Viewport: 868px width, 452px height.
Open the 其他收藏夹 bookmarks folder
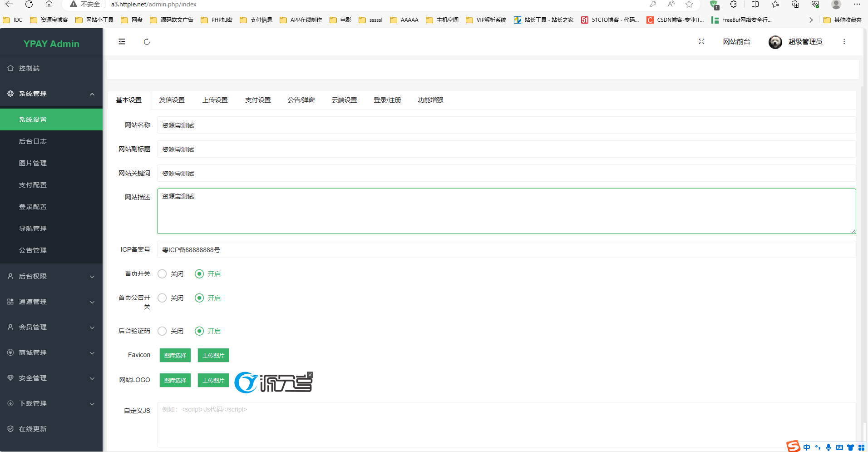843,20
